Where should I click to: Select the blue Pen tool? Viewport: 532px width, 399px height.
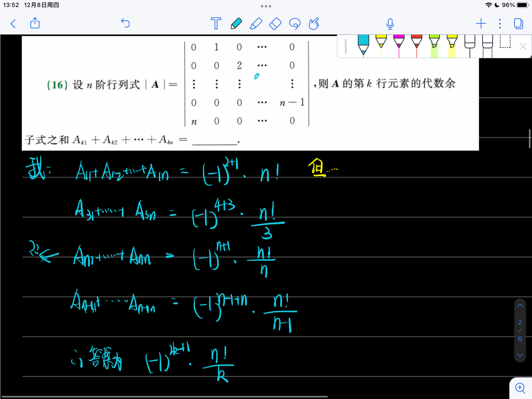(x=236, y=24)
